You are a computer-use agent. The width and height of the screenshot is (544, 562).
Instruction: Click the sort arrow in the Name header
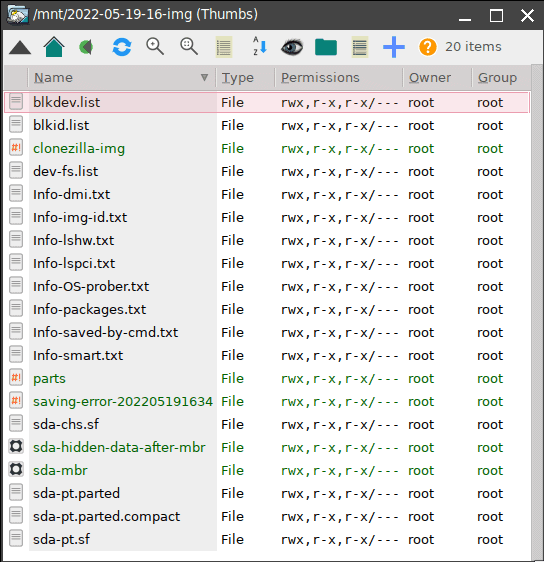(204, 77)
